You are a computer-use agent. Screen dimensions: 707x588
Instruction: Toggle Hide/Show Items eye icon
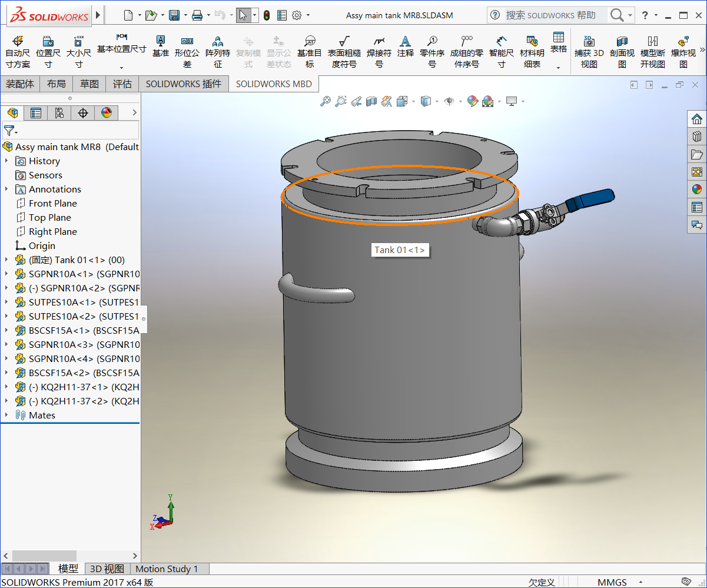[x=449, y=102]
